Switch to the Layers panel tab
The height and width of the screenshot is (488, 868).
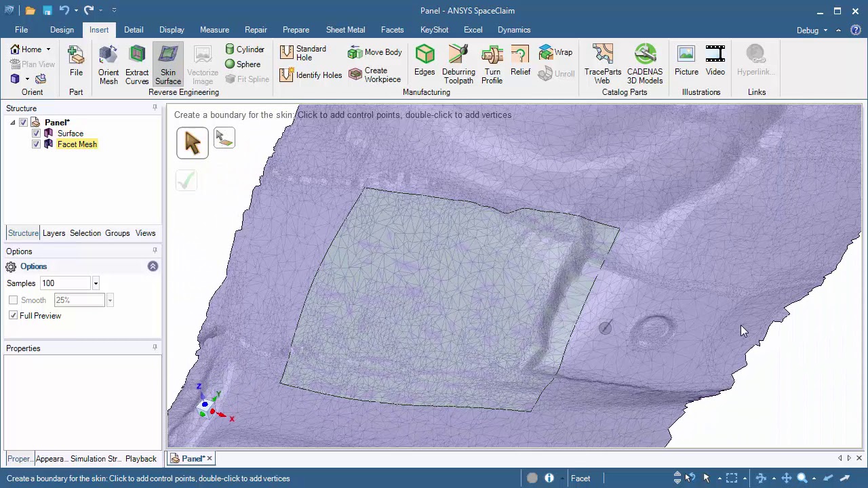(54, 233)
